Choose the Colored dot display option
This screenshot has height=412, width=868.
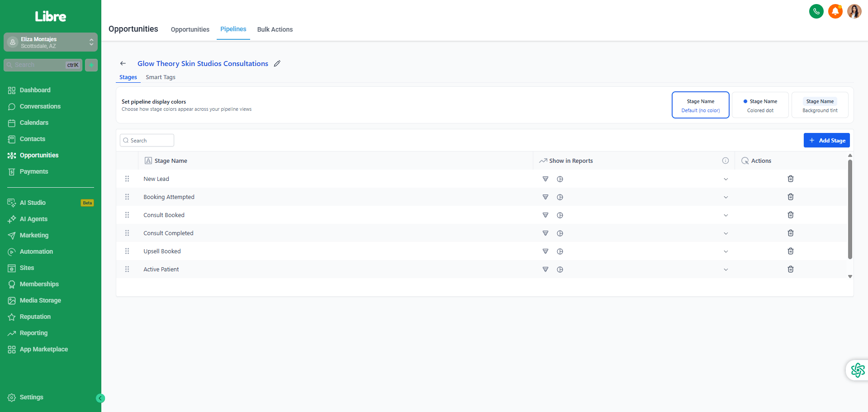[760, 105]
